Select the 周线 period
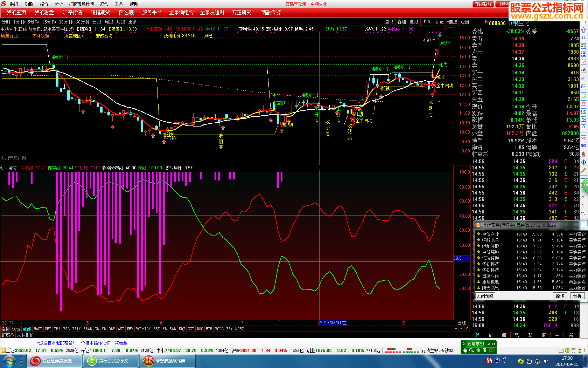Image resolution: width=588 pixels, height=368 pixels. tap(109, 22)
